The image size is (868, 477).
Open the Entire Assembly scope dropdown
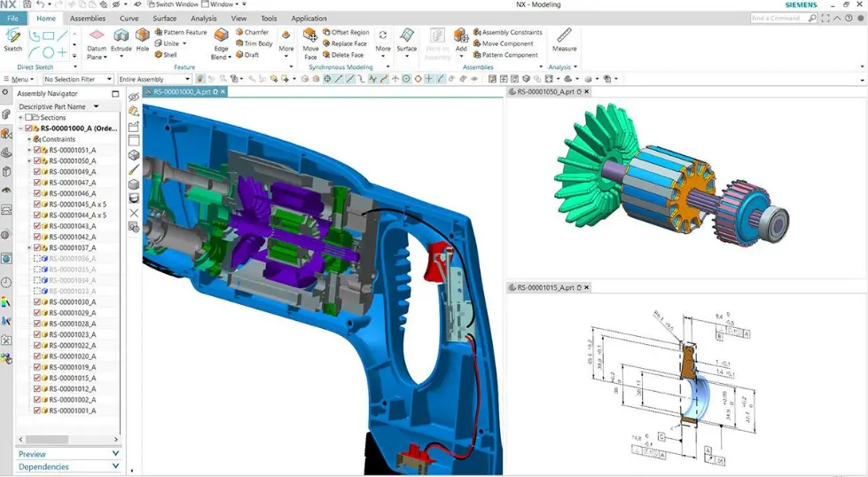[x=154, y=79]
